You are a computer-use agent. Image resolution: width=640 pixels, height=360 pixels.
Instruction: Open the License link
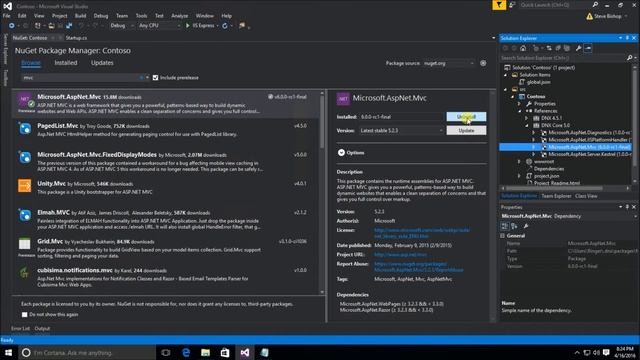click(422, 233)
